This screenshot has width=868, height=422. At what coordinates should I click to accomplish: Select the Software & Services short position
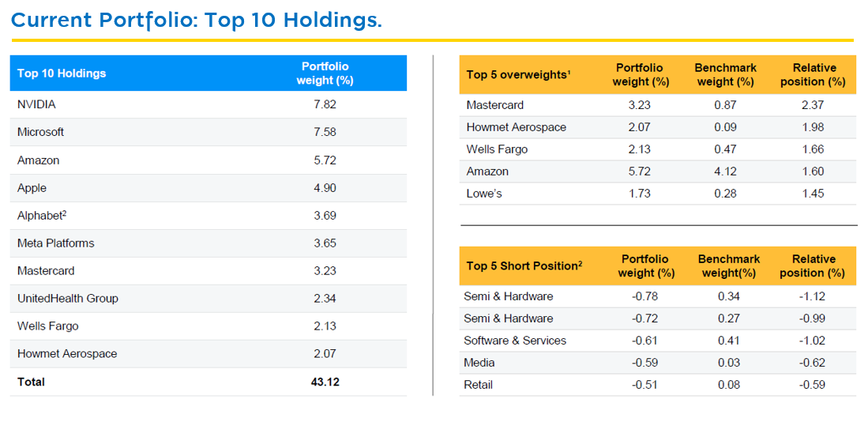click(514, 341)
